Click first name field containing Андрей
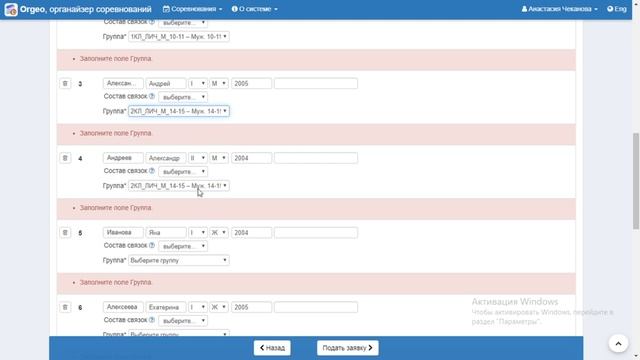The image size is (640, 360). [166, 83]
